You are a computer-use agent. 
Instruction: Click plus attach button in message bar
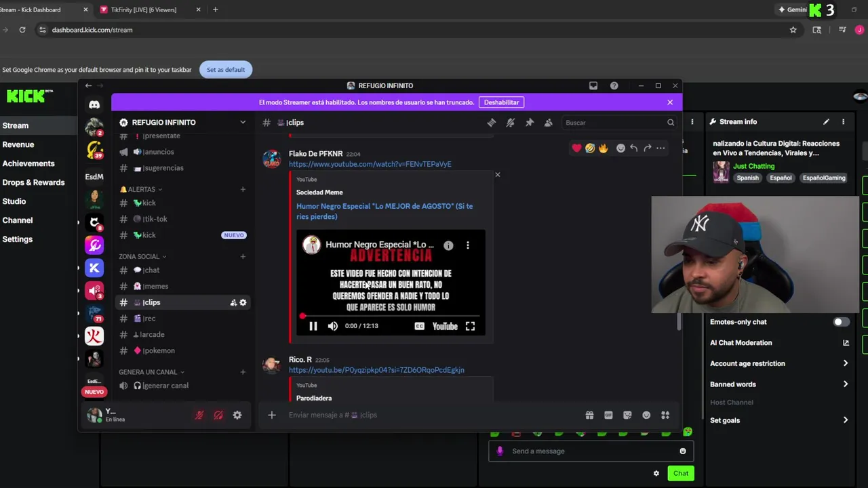coord(271,415)
